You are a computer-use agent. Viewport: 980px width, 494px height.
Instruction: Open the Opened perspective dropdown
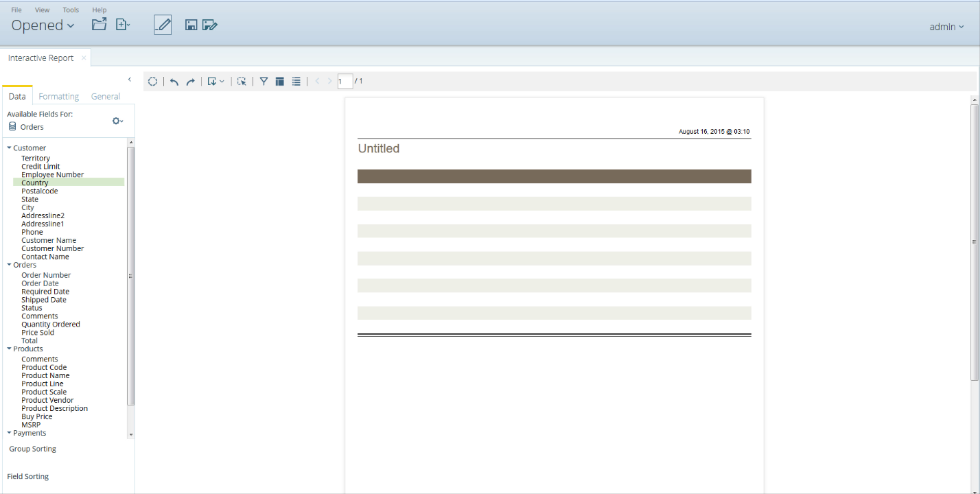tap(43, 25)
